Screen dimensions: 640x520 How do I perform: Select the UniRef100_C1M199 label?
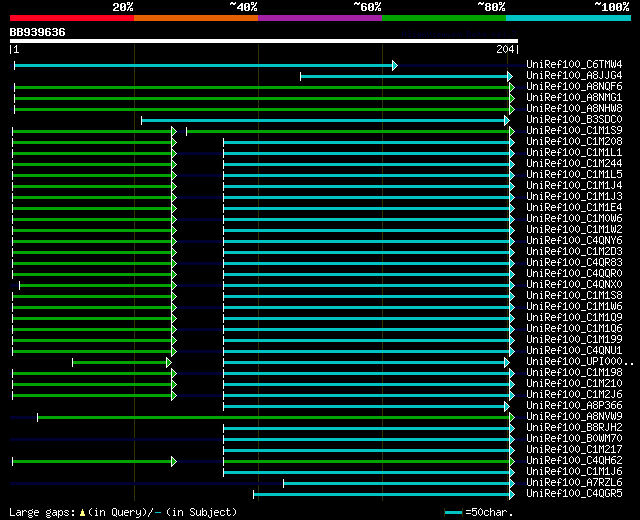point(574,340)
